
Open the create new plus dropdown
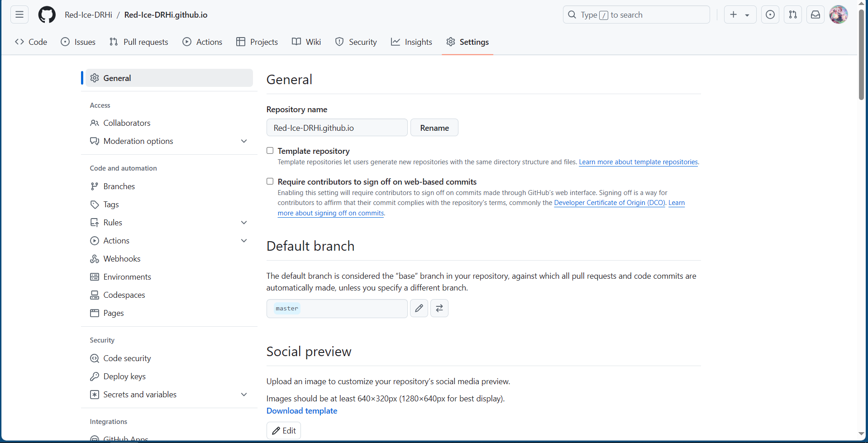point(739,15)
